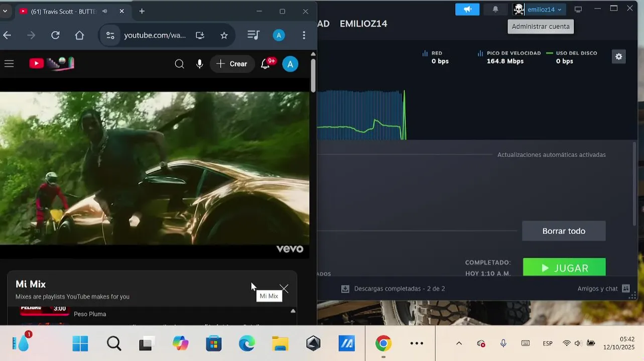Screen dimensions: 644x361
Task: Open a new Chrome tab
Action: click(142, 11)
